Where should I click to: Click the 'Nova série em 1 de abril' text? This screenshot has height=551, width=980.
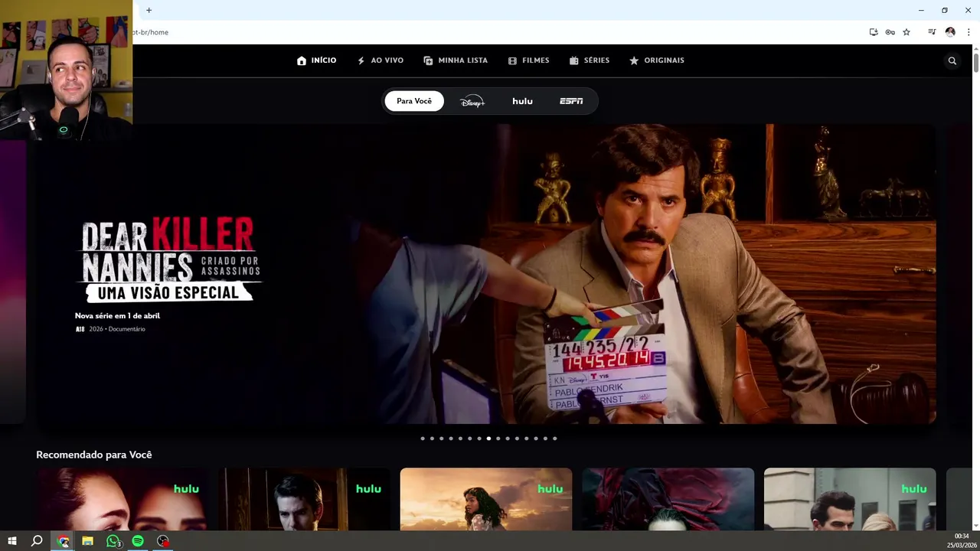117,315
